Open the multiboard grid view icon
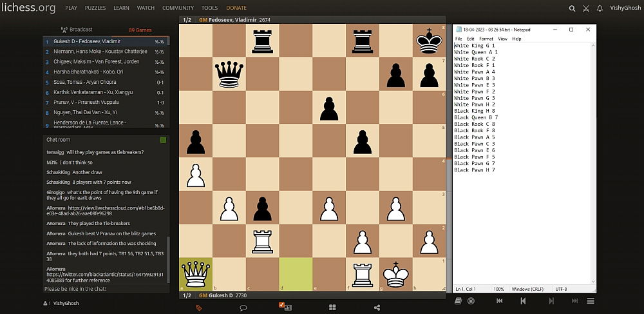Viewport: 644px width, 314px height. coord(332,308)
